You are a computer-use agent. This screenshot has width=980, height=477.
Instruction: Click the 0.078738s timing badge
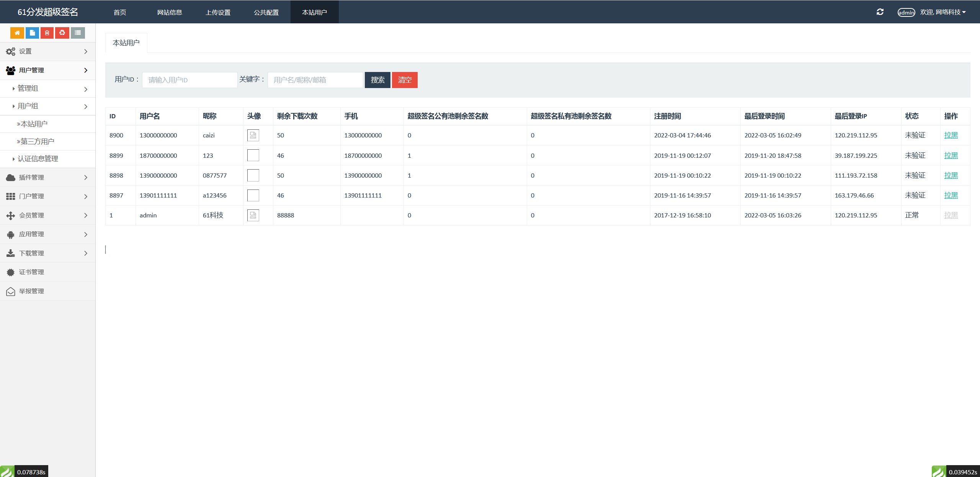point(31,472)
